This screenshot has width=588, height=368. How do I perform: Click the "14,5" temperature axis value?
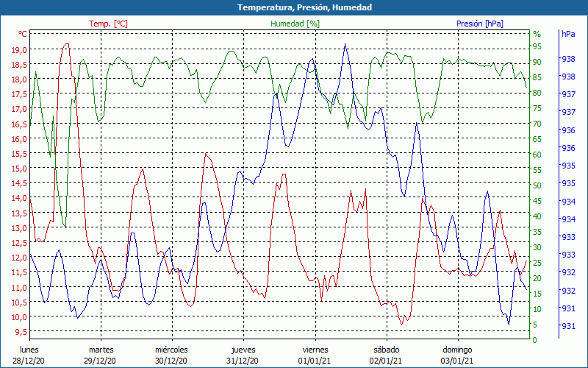click(x=21, y=183)
